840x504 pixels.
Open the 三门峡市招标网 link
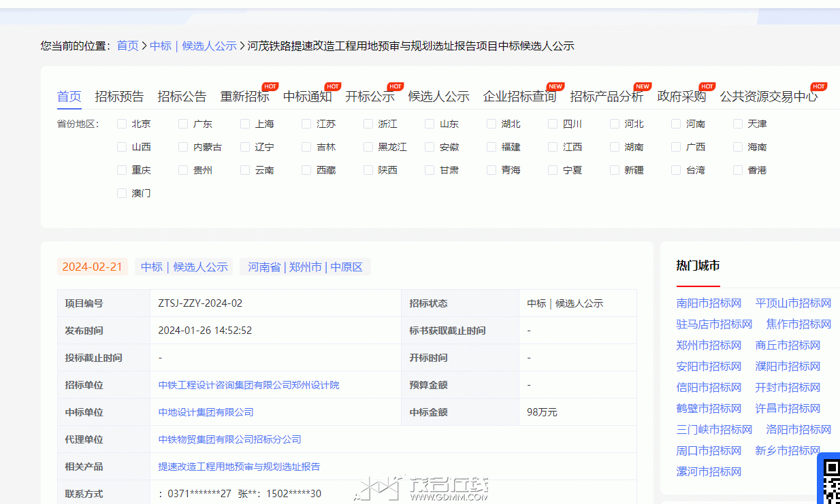pyautogui.click(x=715, y=430)
